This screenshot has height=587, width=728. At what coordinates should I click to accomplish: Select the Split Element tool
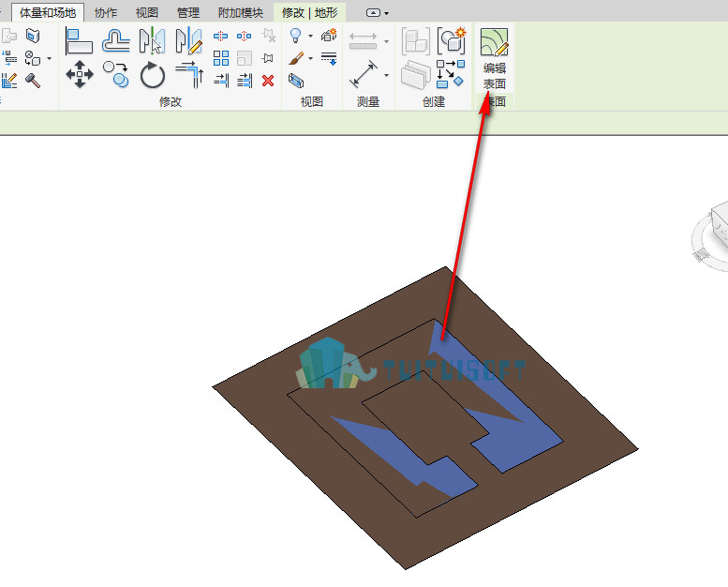point(220,36)
